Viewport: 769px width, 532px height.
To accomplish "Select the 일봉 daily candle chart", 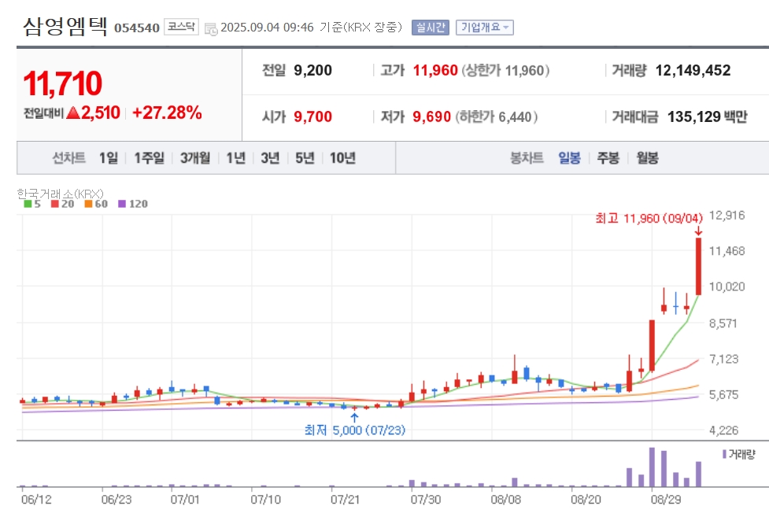I will pyautogui.click(x=569, y=158).
